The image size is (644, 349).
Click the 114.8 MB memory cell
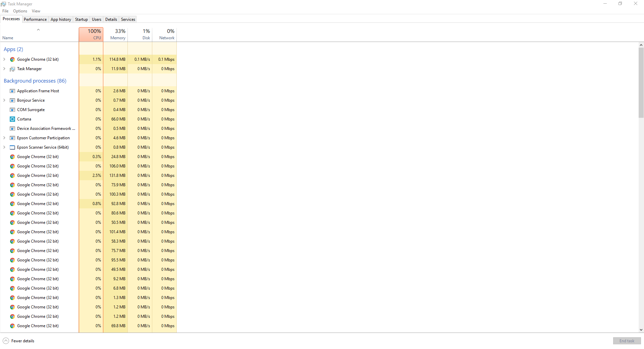click(115, 59)
